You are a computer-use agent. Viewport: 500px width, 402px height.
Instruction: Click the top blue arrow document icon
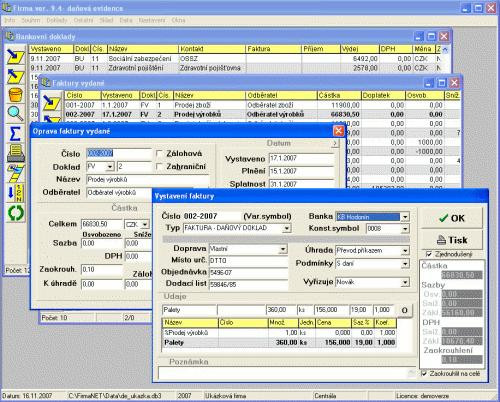15,57
